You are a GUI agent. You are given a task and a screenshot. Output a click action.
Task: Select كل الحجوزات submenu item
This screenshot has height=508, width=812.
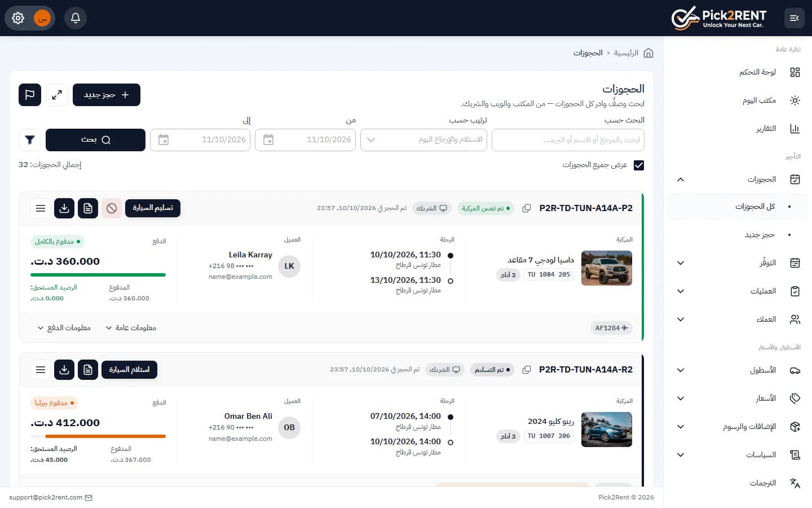point(738,207)
